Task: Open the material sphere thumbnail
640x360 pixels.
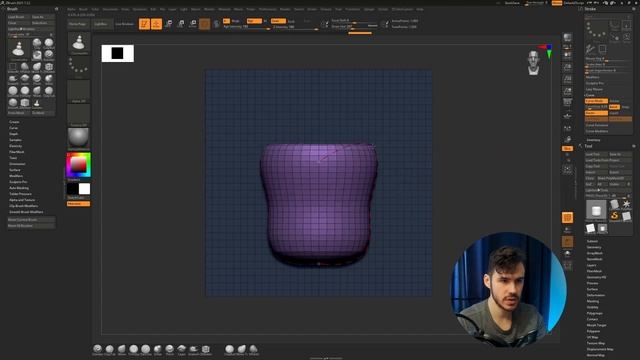Action: click(x=78, y=138)
